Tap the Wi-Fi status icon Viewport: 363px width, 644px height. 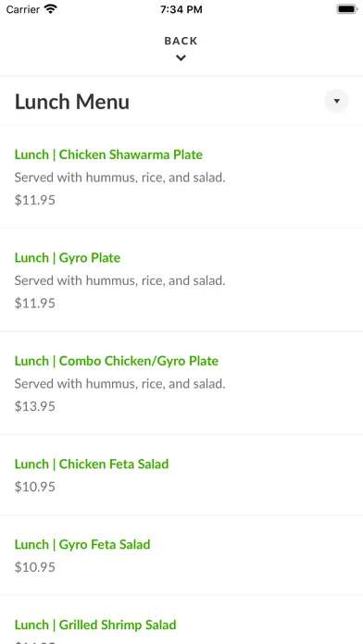pos(51,9)
